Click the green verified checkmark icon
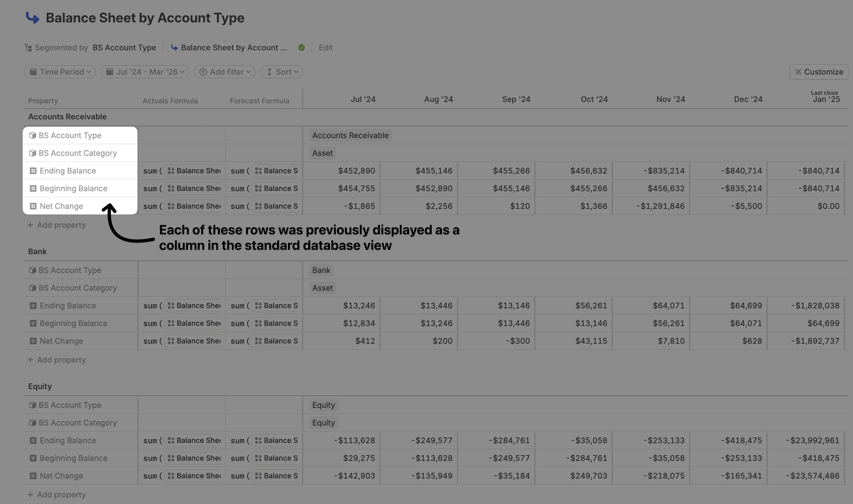Screen dimensions: 853x504 coord(301,48)
